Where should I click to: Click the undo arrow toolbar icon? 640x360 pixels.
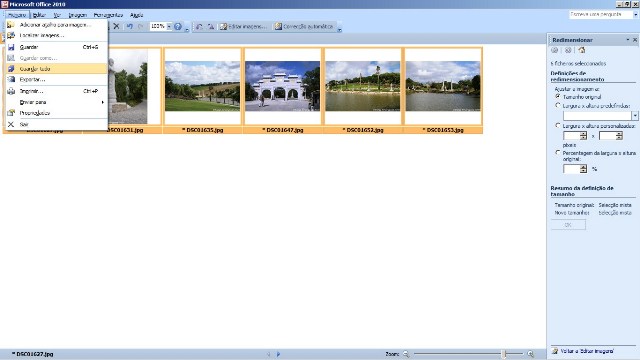click(x=129, y=26)
